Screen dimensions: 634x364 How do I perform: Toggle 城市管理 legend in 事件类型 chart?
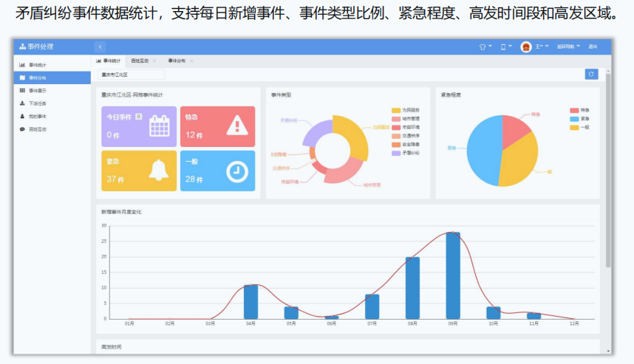click(406, 119)
